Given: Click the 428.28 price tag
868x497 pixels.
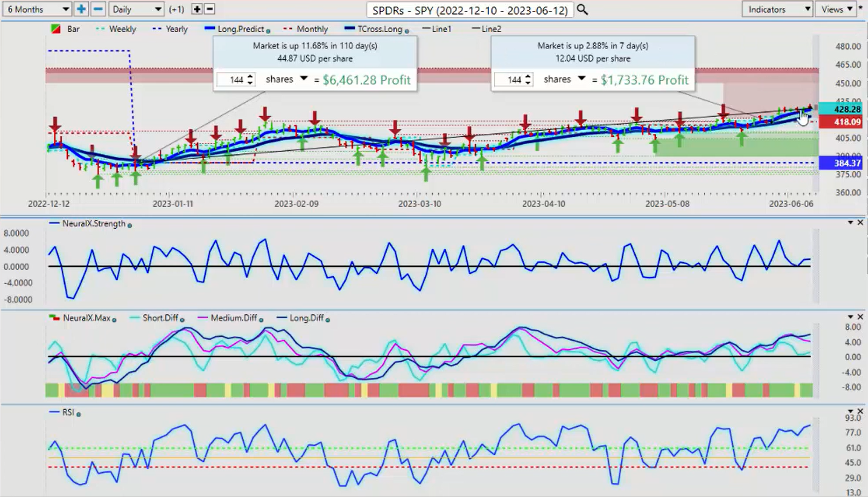Looking at the screenshot, I should coord(840,110).
